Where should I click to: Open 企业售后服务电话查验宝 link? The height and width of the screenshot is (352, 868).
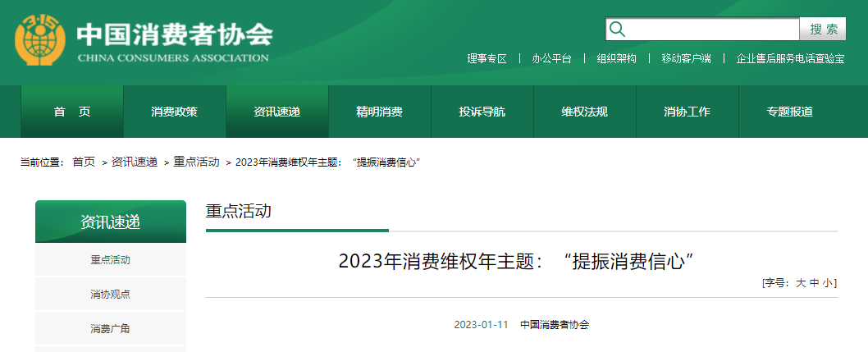point(790,59)
